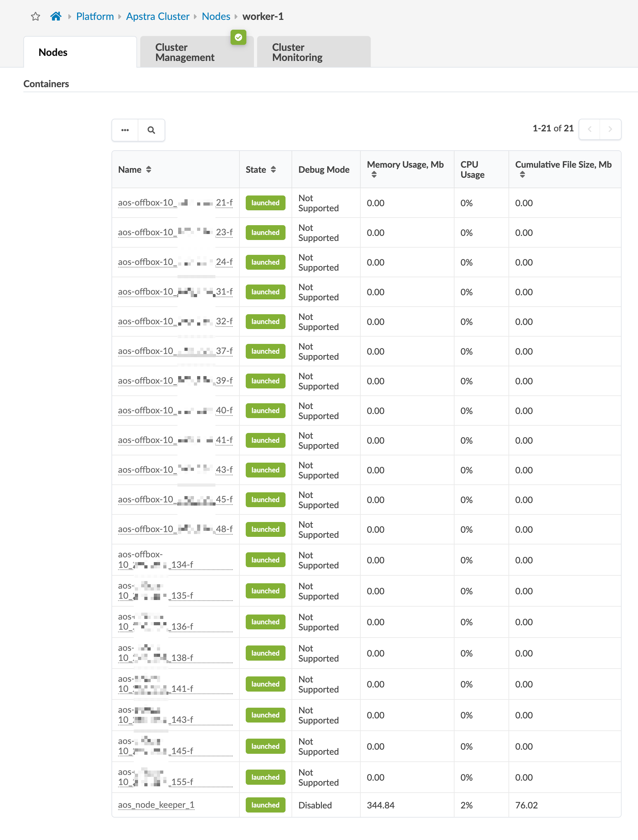Click the green check status badge
The height and width of the screenshot is (840, 638).
pyautogui.click(x=238, y=37)
